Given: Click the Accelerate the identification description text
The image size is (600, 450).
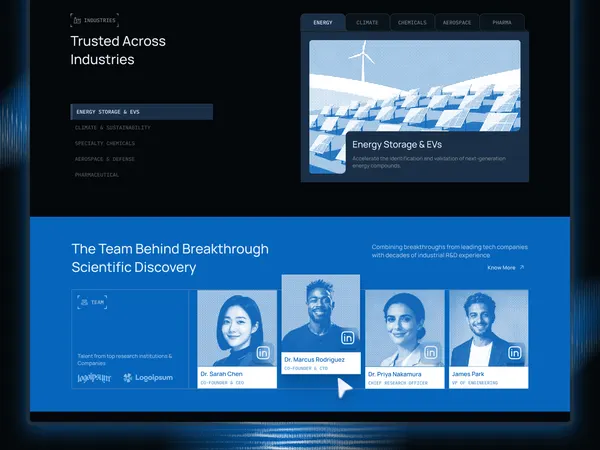Looking at the screenshot, I should click(x=429, y=162).
